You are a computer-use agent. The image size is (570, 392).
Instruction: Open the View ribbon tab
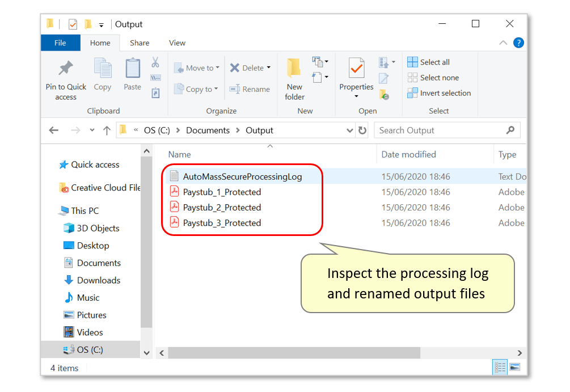tap(176, 43)
